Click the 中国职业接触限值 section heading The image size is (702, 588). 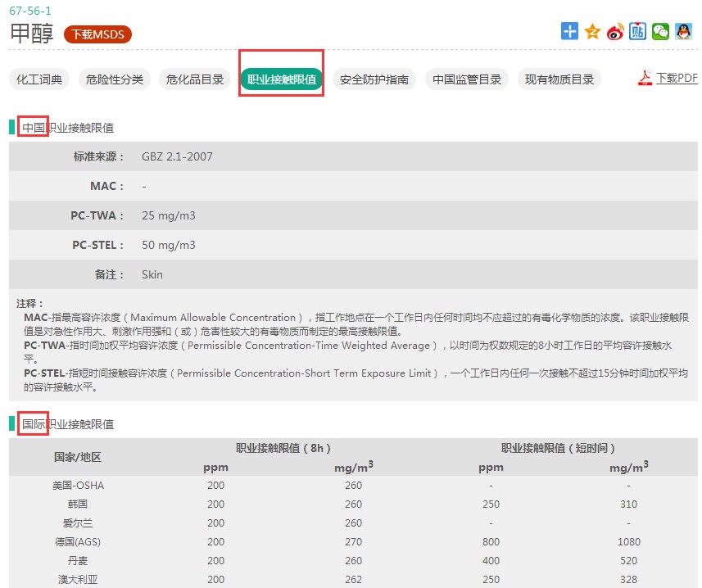[x=68, y=128]
